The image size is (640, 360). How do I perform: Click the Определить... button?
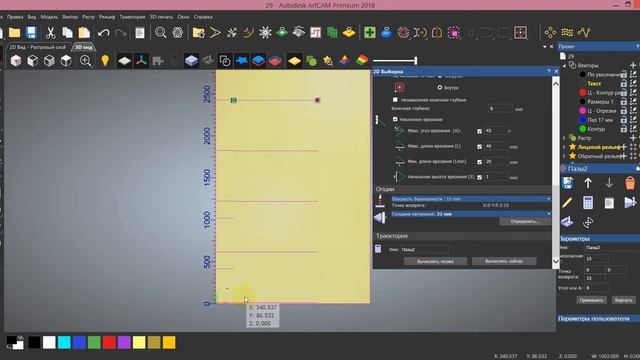(525, 222)
